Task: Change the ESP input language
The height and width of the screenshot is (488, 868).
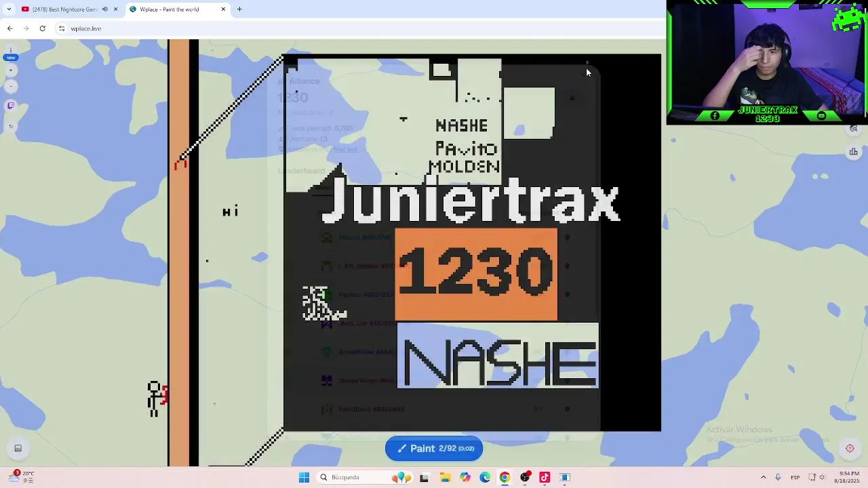Action: coord(795,477)
